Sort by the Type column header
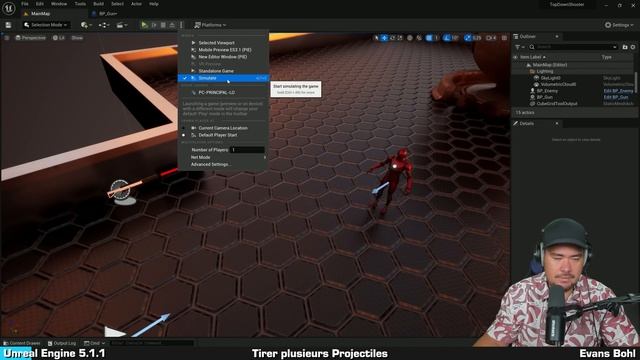Viewport: 640px width, 360px height. click(x=607, y=57)
